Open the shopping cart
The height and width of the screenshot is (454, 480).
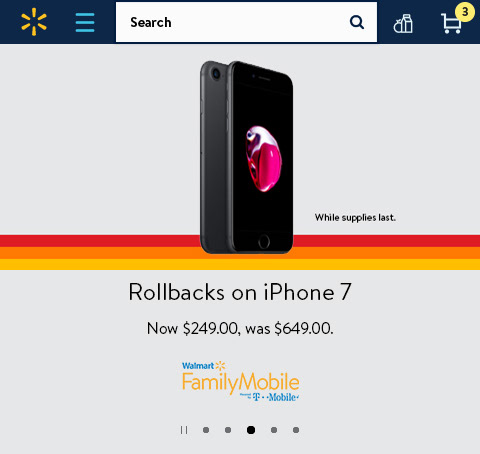[451, 24]
